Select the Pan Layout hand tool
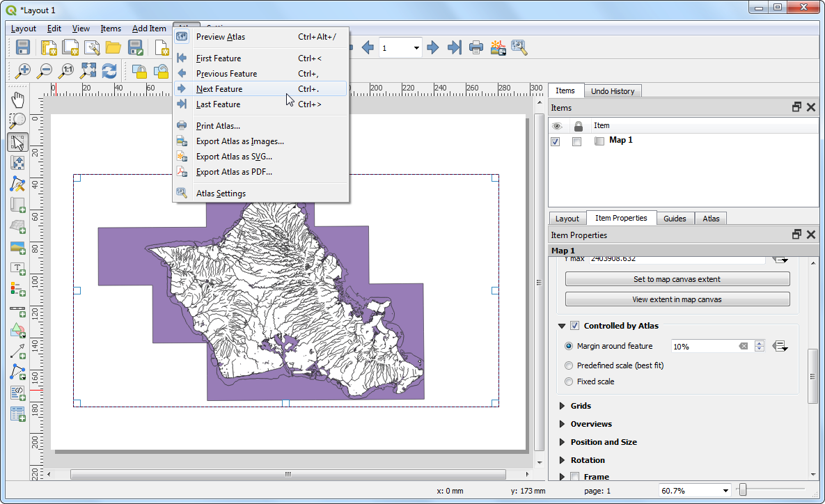The width and height of the screenshot is (825, 504). [x=18, y=100]
